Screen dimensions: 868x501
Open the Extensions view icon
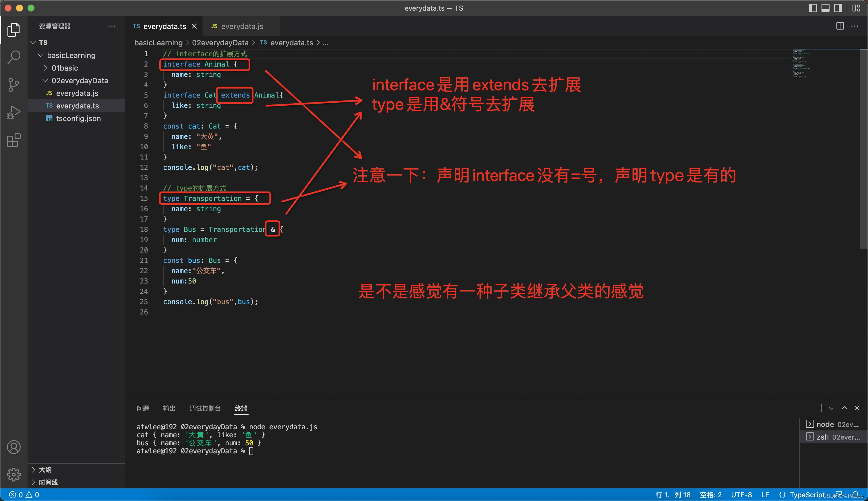tap(13, 140)
